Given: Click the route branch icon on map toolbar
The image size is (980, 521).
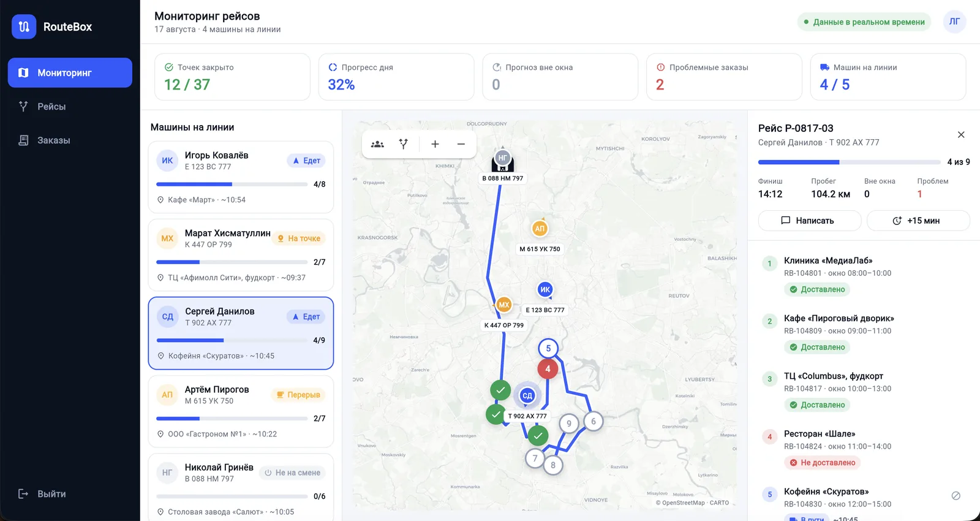Looking at the screenshot, I should point(404,144).
